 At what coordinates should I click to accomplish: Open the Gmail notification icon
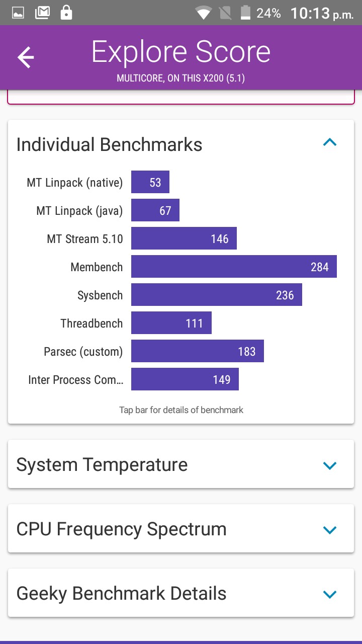42,13
